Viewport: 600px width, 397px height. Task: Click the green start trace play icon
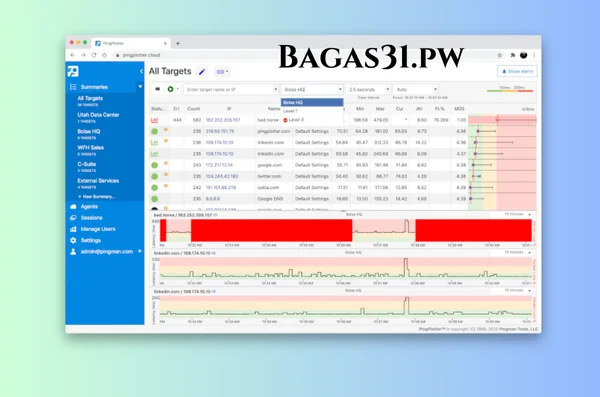click(170, 89)
